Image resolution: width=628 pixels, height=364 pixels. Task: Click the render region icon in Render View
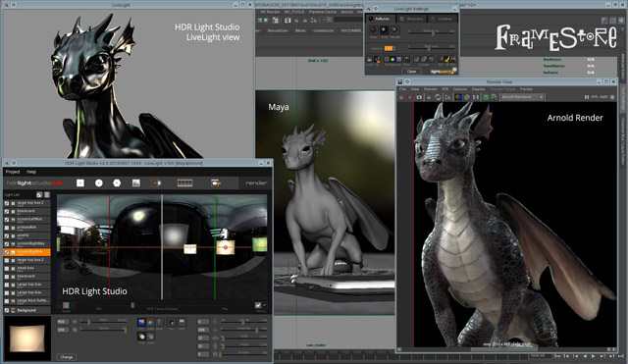point(409,97)
